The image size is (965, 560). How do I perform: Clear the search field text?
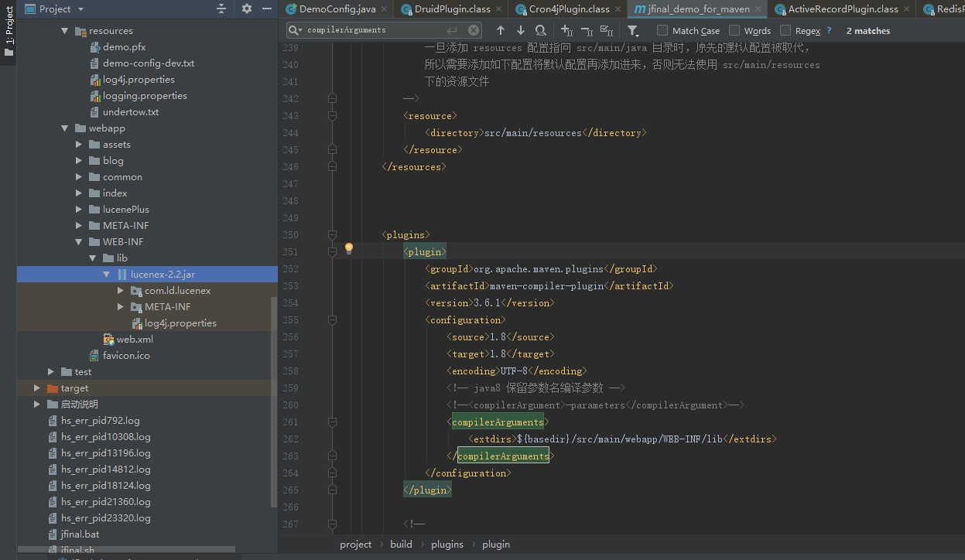click(474, 30)
